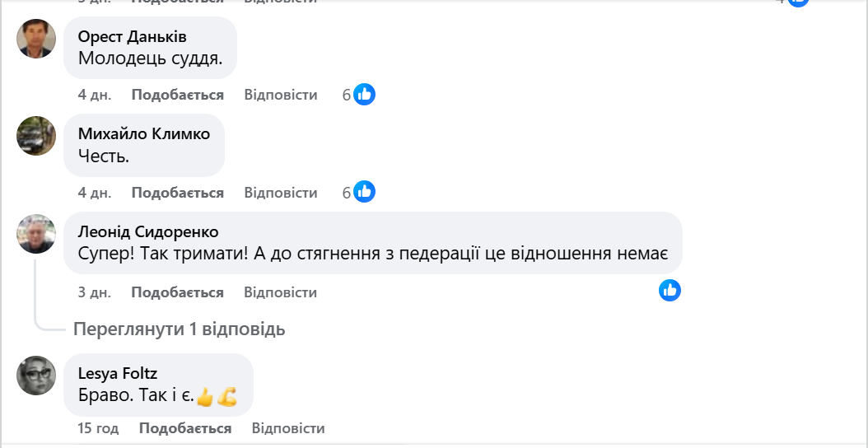Open Орест Даньків's profile picture
Image resolution: width=868 pixels, height=448 pixels.
36,39
